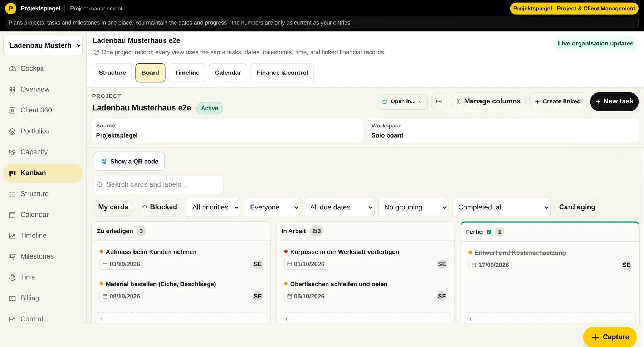The width and height of the screenshot is (644, 347).
Task: Go to Overview in the sidebar
Action: (x=43, y=90)
